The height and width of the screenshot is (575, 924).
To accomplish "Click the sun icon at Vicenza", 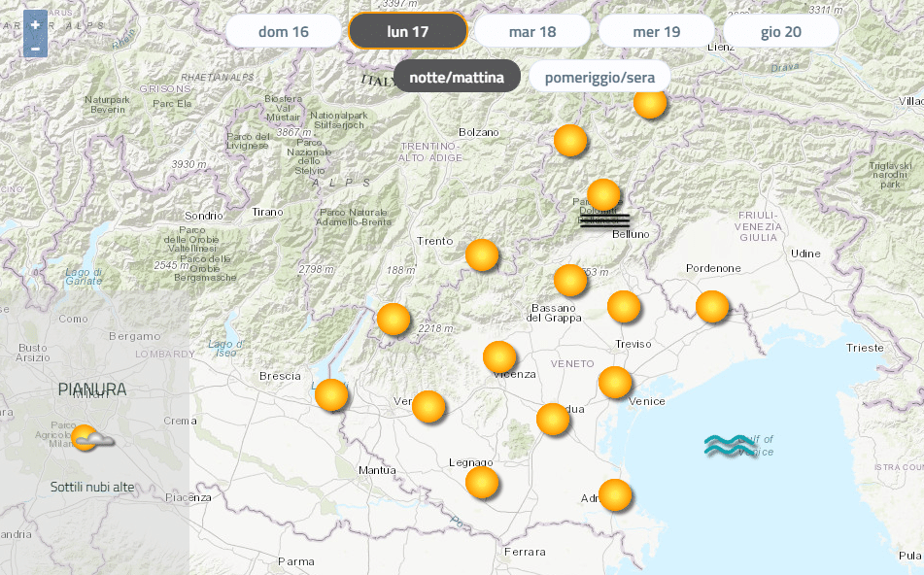I will point(499,357).
